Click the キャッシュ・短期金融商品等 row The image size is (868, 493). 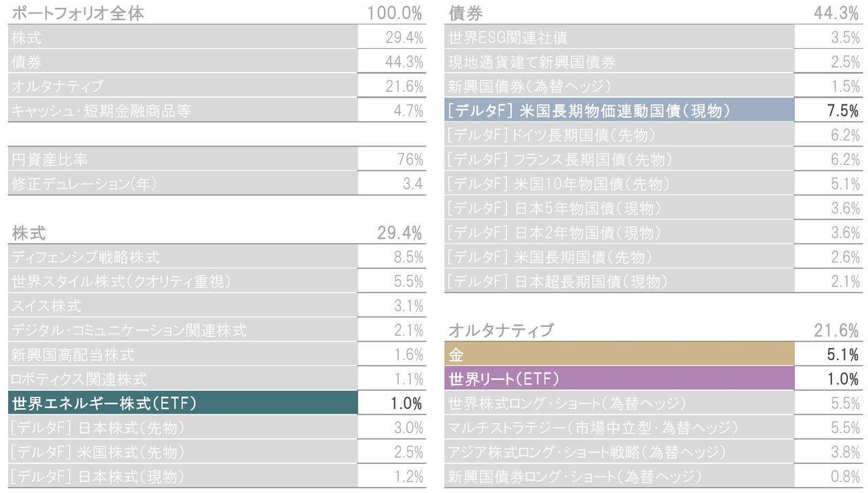click(217, 111)
